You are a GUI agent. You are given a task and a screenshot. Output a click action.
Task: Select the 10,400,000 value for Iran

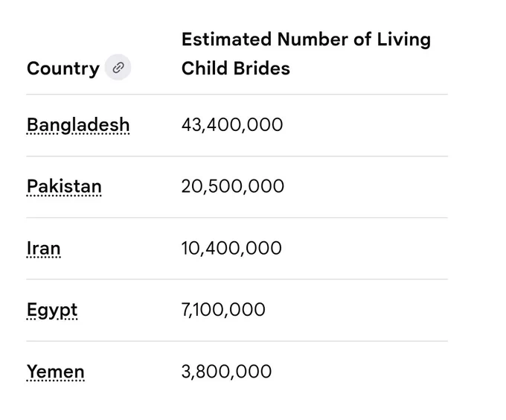(x=231, y=248)
